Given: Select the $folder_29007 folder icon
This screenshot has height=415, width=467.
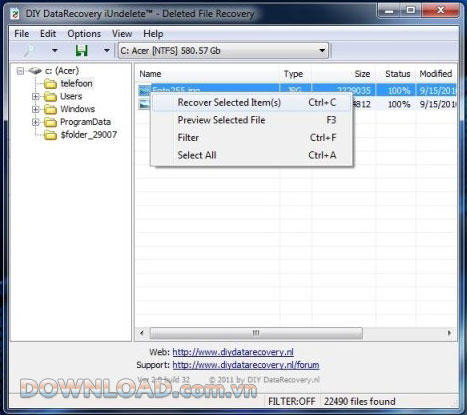Looking at the screenshot, I should 50,135.
